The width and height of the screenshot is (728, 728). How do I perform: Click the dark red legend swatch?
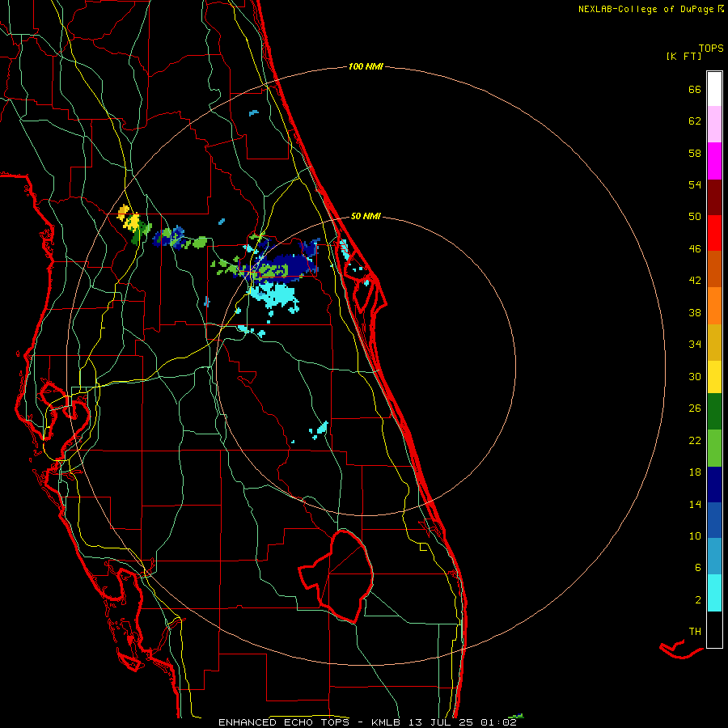pyautogui.click(x=714, y=197)
